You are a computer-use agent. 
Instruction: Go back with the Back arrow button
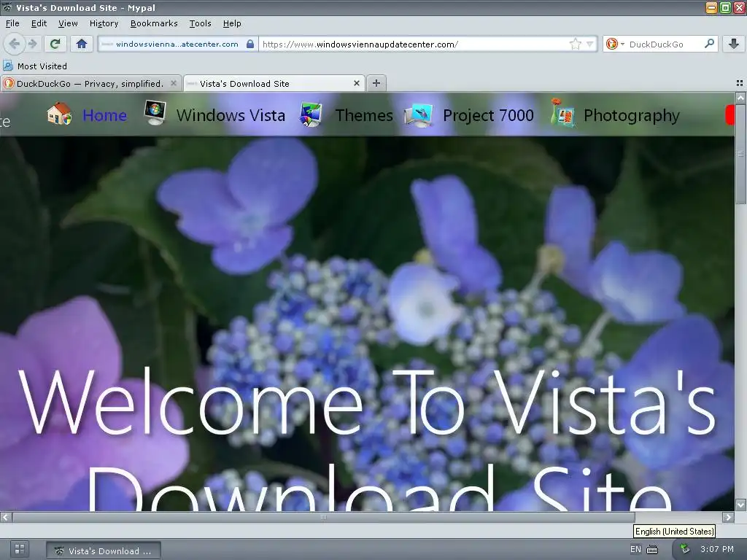pos(15,44)
